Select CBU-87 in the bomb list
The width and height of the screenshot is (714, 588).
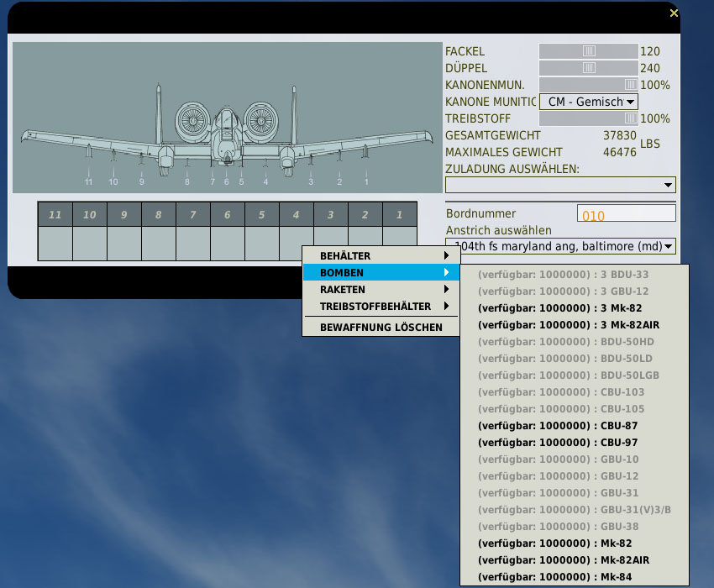tap(557, 425)
